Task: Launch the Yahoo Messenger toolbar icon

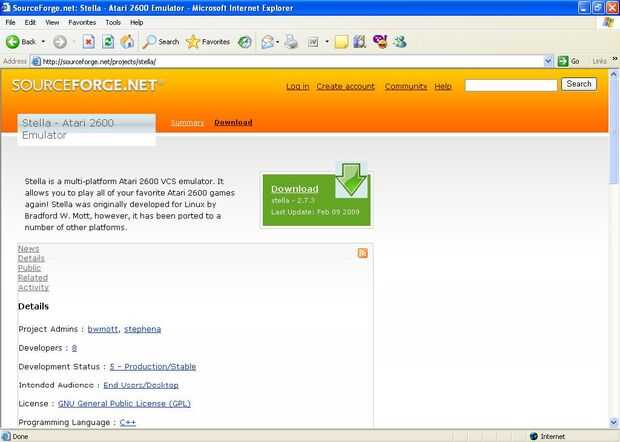Action: tap(380, 41)
